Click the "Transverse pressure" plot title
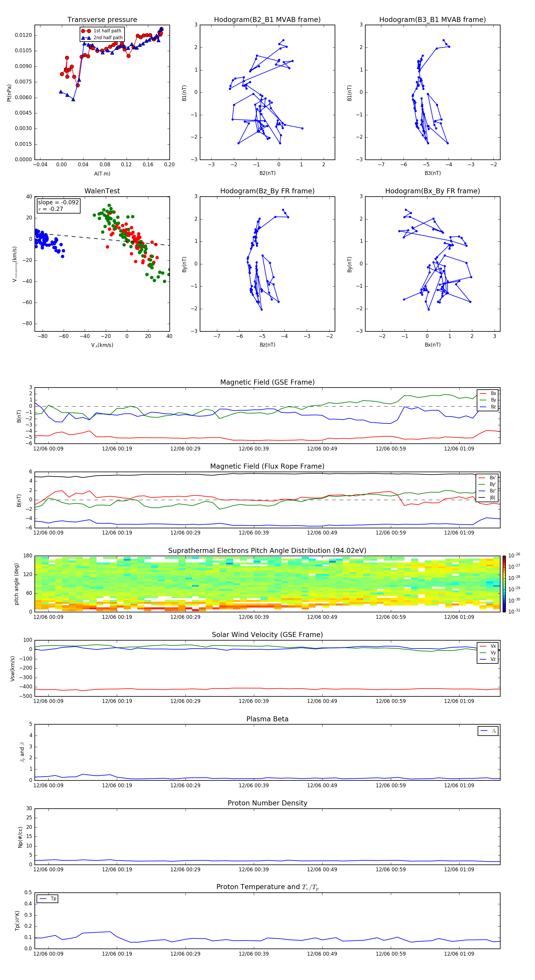Image resolution: width=535 pixels, height=980 pixels. (102, 20)
